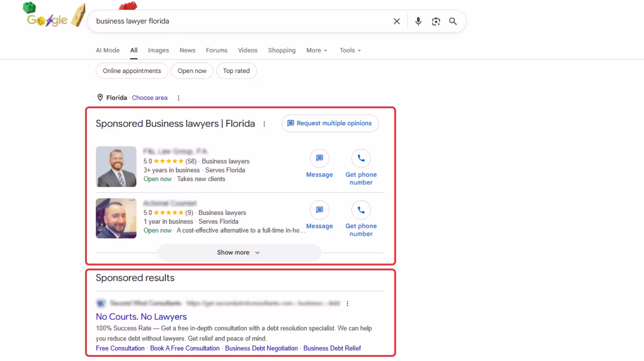This screenshot has height=361, width=644.
Task: Click Message icon for 58-review lawyer
Action: (319, 158)
